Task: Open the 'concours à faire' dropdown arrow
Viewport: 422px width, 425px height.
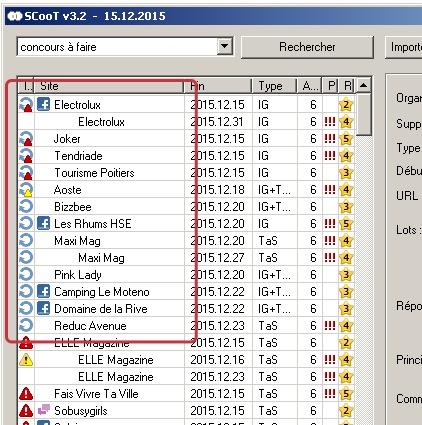Action: 225,46
